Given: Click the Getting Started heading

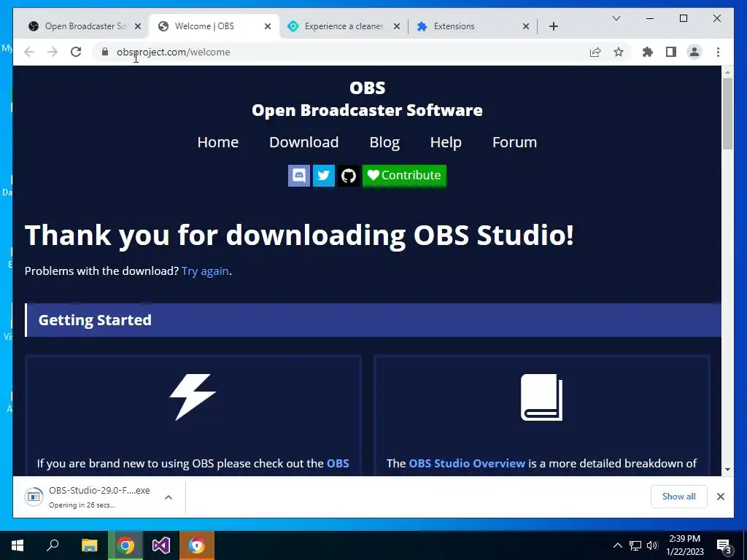Looking at the screenshot, I should (x=95, y=320).
